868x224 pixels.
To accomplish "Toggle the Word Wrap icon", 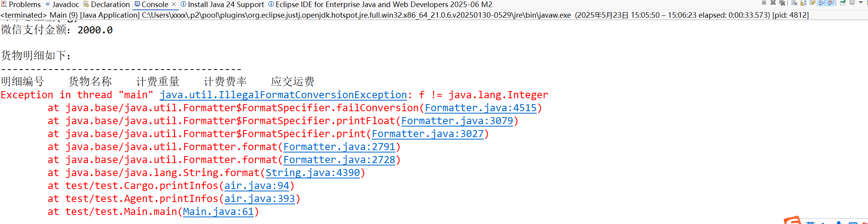I will pos(812,2).
